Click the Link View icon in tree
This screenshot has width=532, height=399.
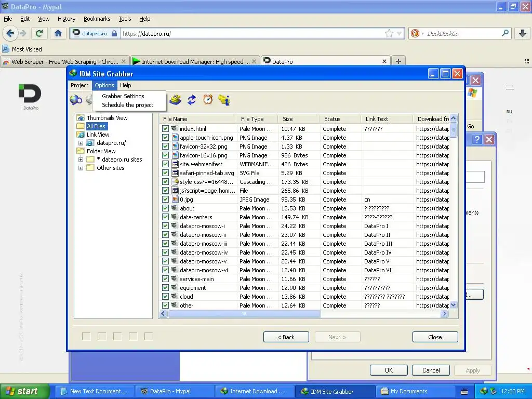pos(81,135)
